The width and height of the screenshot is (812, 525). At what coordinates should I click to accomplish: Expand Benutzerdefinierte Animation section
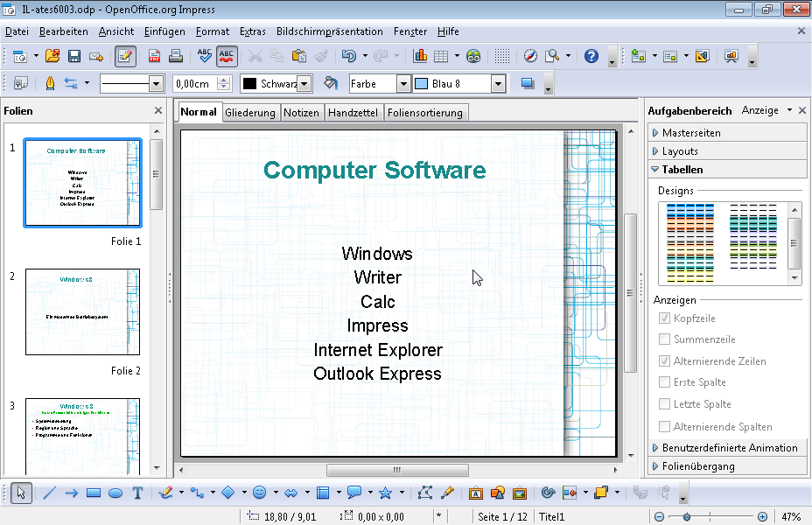coord(727,448)
